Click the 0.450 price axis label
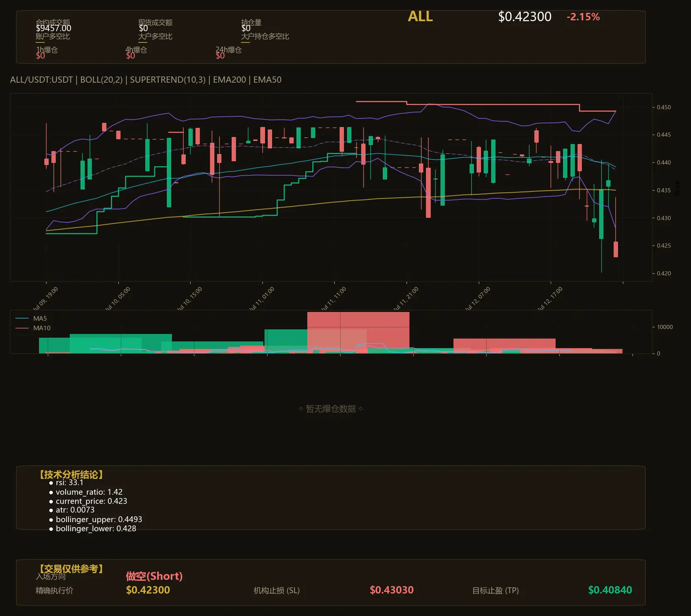This screenshot has width=691, height=616. [x=664, y=107]
